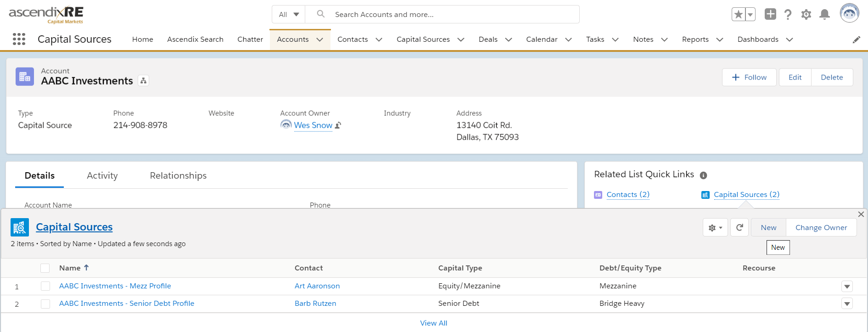Click the Contacts quick link icon
Image resolution: width=868 pixels, height=332 pixels.
[x=598, y=195]
